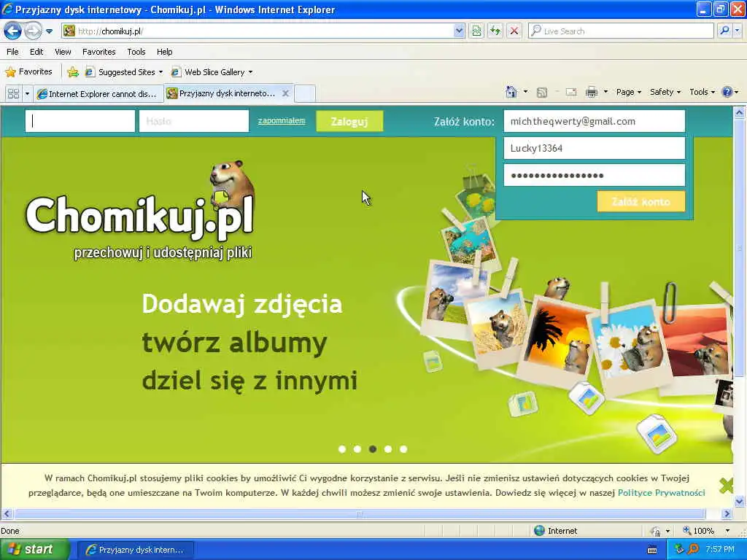The image size is (747, 560).
Task: Click the red Stop loading icon
Action: click(x=514, y=31)
